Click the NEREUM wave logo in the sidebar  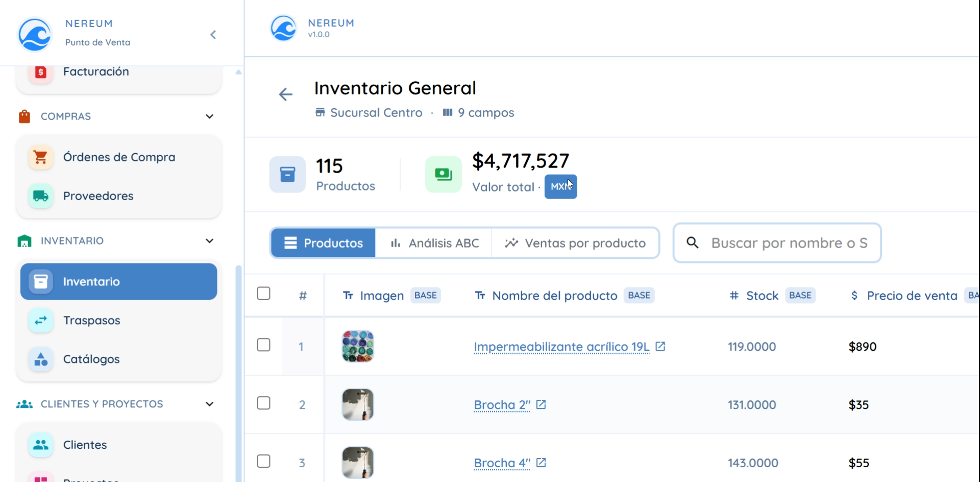coord(35,35)
